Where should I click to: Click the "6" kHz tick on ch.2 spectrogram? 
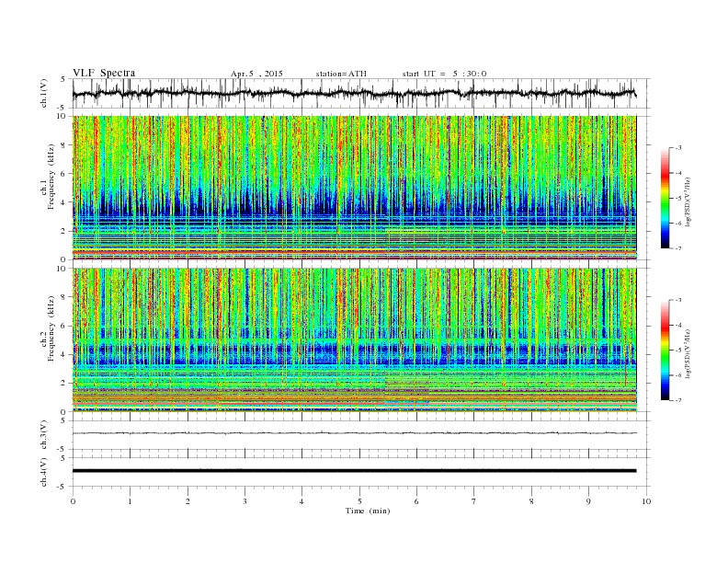click(64, 326)
